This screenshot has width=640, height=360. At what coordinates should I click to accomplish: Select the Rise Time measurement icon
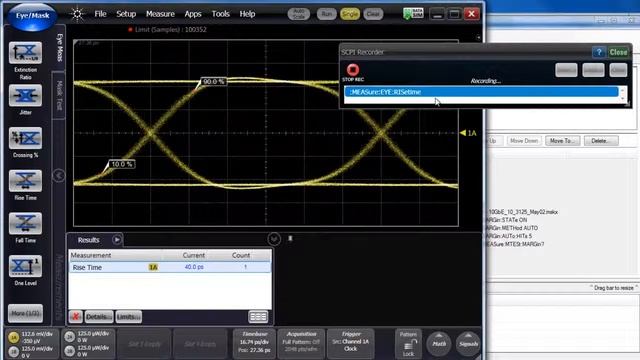[x=25, y=181]
